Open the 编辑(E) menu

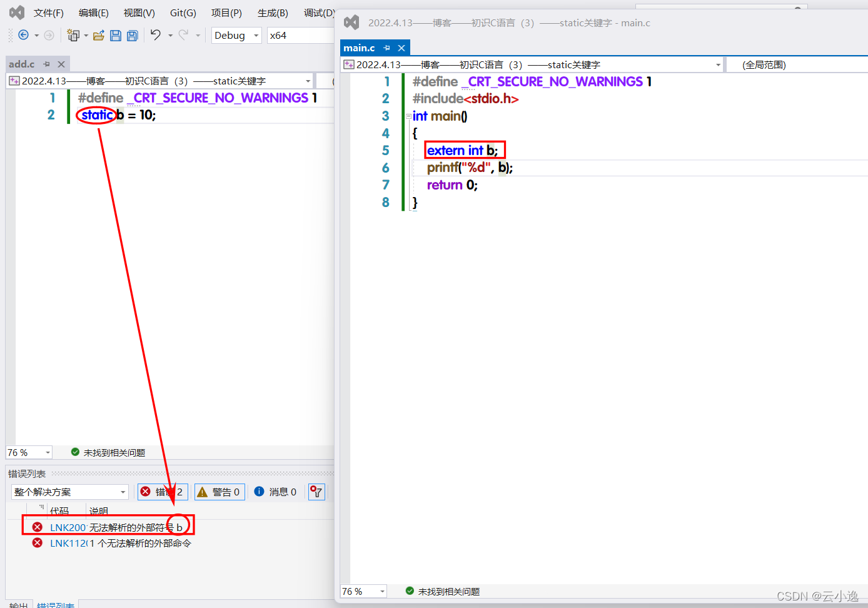(94, 13)
